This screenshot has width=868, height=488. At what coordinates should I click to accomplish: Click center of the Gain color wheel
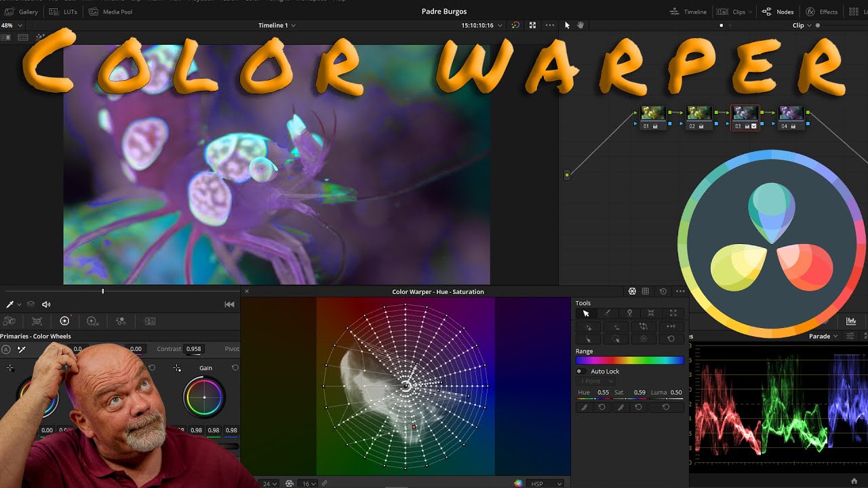(x=204, y=397)
